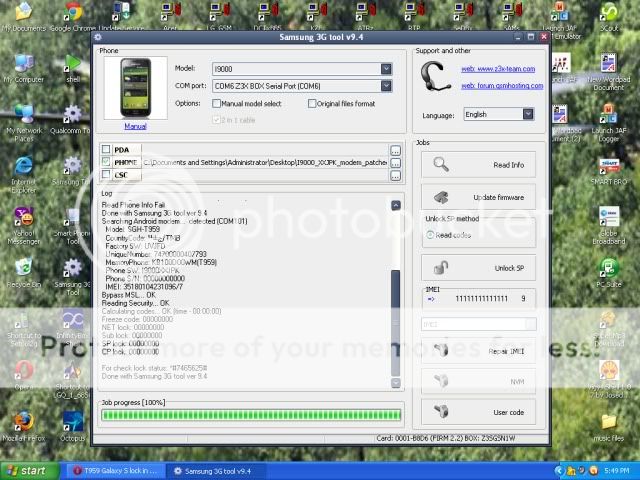Click the Unlock SP padlock button
Viewport: 640px width, 480px height.
(479, 268)
